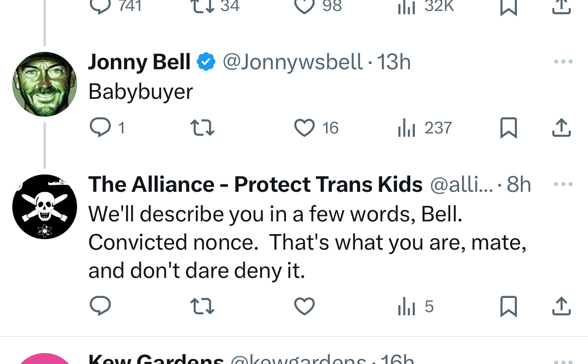Open more options for Jonny Bell's tweet
Image resolution: width=588 pixels, height=364 pixels.
pyautogui.click(x=563, y=62)
